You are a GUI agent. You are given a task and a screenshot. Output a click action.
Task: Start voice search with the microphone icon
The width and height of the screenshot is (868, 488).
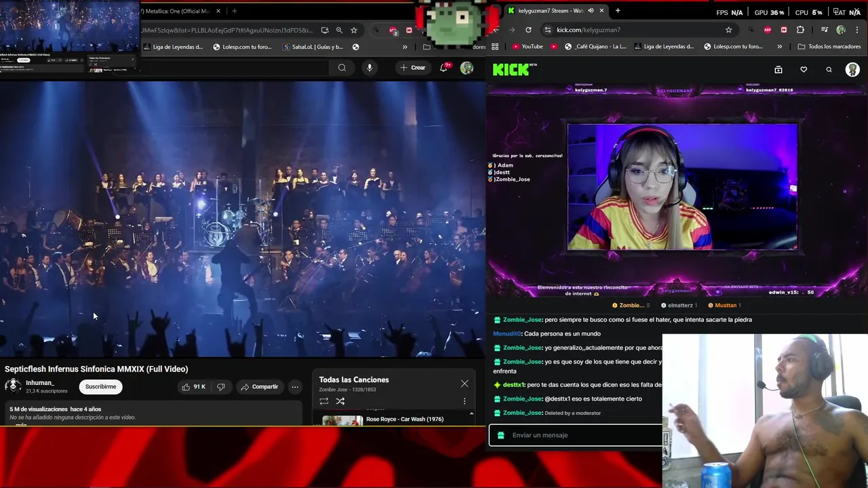(x=370, y=67)
